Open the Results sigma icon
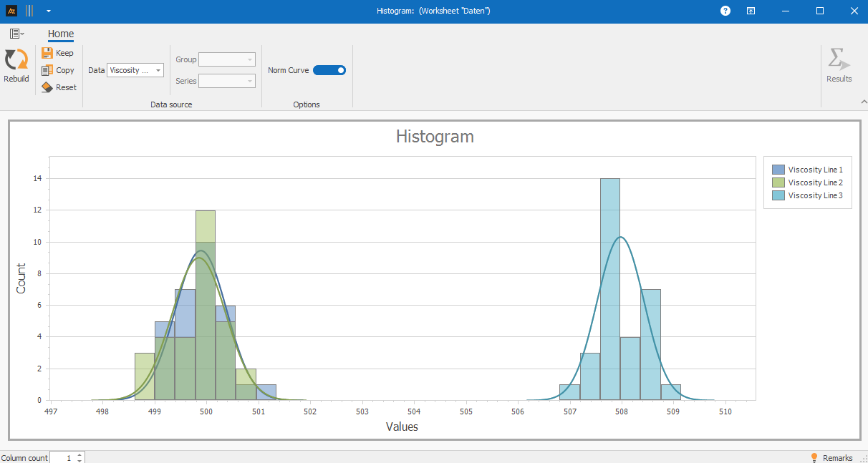Viewport: 868px width, 463px height. [x=839, y=60]
